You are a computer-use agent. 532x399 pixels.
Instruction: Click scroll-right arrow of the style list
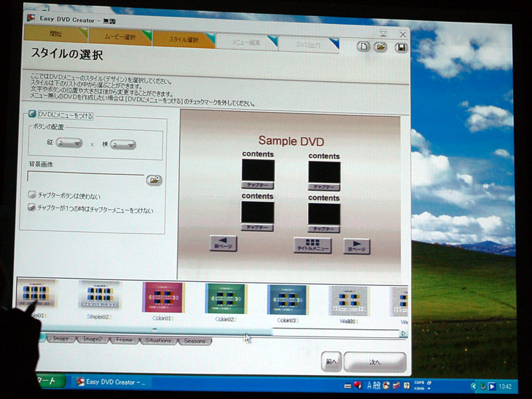click(x=403, y=333)
